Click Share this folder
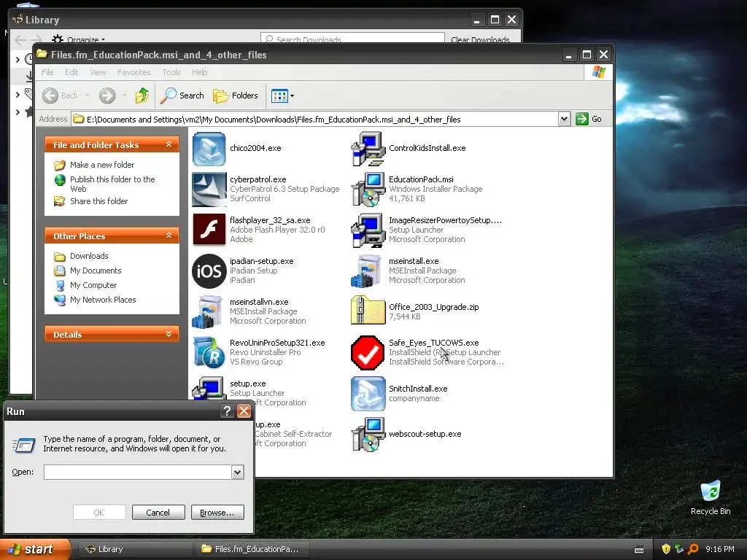The image size is (747, 560). click(98, 201)
